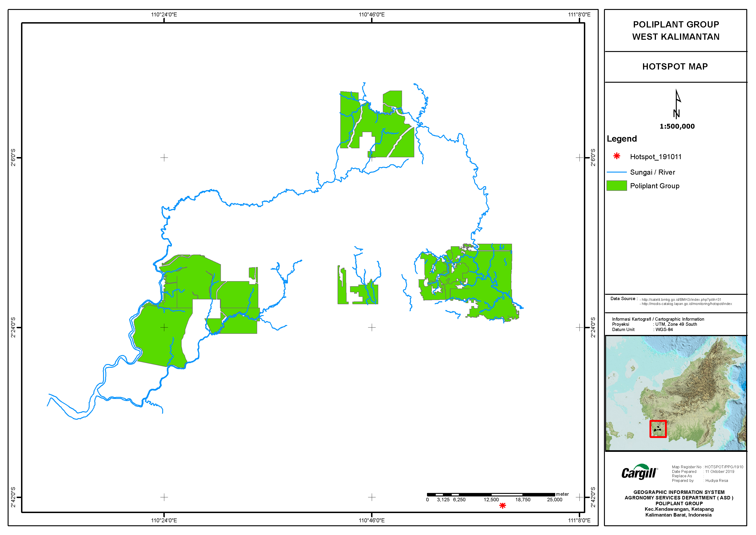Click the map register number HOTSPOT/PPG/1910
756x535 pixels.
pyautogui.click(x=724, y=467)
